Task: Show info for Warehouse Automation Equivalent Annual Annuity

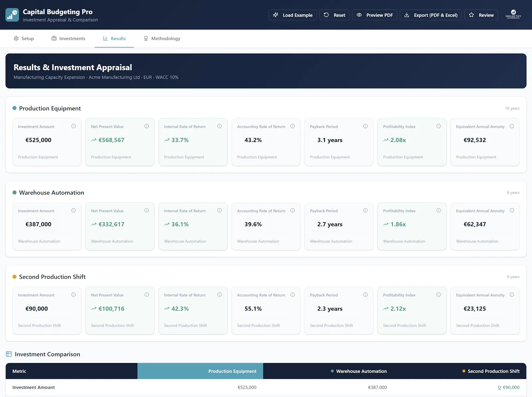Action: [512, 210]
